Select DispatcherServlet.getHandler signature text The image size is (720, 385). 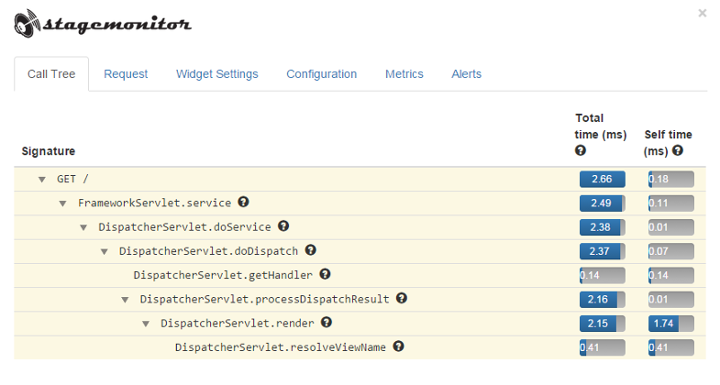(x=223, y=275)
